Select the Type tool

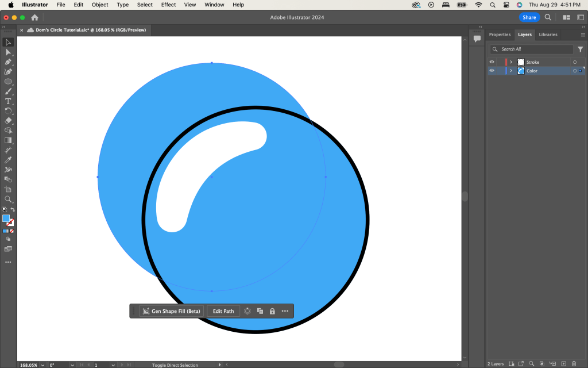coord(8,101)
